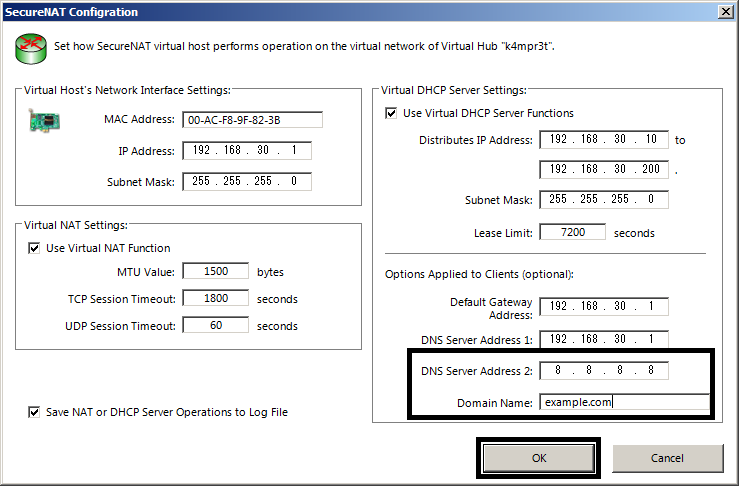Screen dimensions: 739x486
Task: Click the Lease Limit field
Action: coord(573,232)
